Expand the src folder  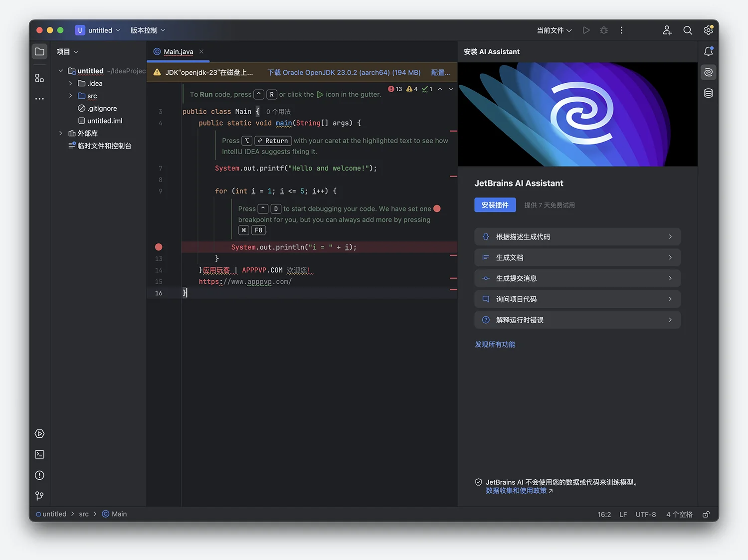pyautogui.click(x=71, y=96)
